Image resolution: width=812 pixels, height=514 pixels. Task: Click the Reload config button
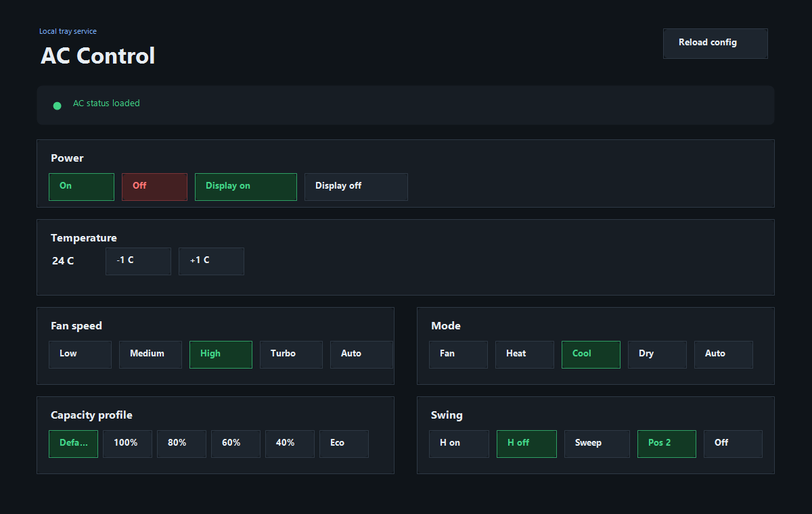(x=715, y=43)
